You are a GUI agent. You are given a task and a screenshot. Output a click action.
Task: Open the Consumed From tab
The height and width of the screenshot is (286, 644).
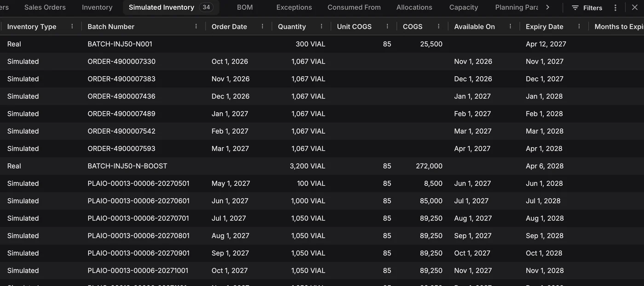(354, 7)
